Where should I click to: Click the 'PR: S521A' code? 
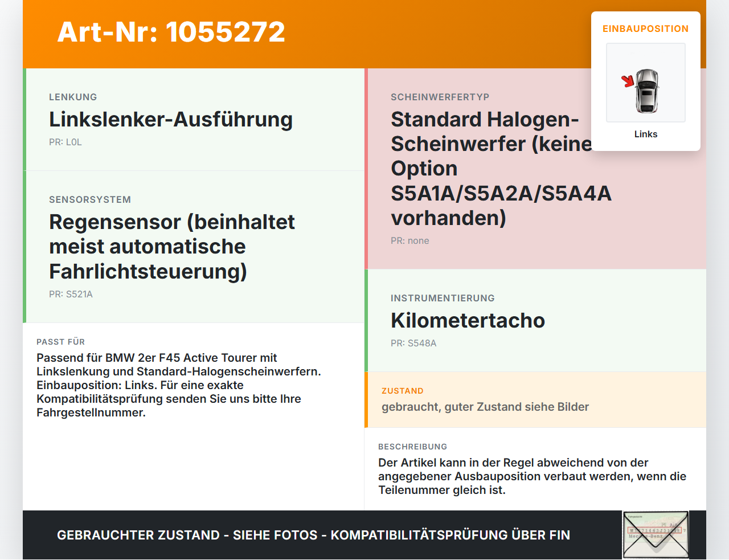point(71,295)
